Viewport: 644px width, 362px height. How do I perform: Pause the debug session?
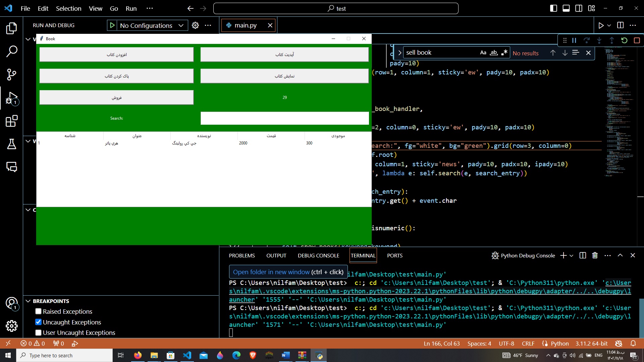click(574, 40)
